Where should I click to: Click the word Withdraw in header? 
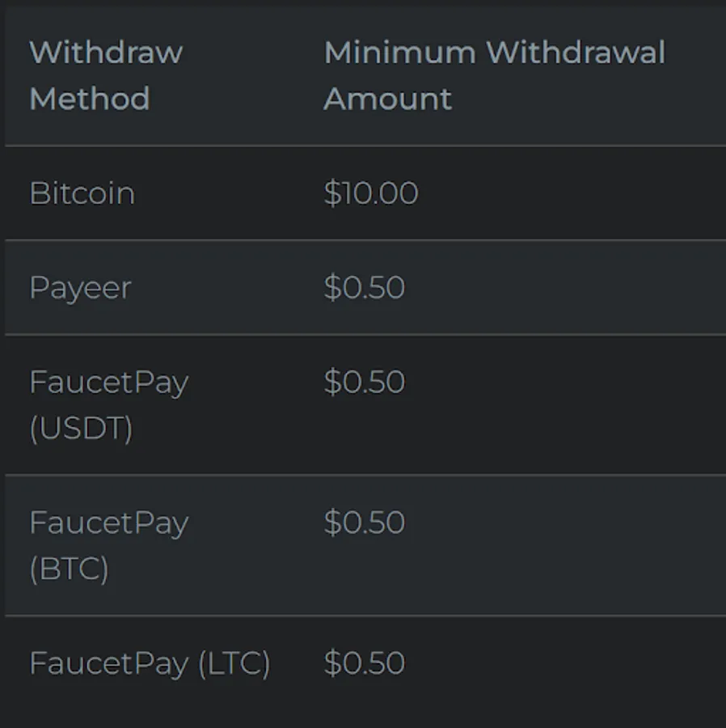pos(106,53)
